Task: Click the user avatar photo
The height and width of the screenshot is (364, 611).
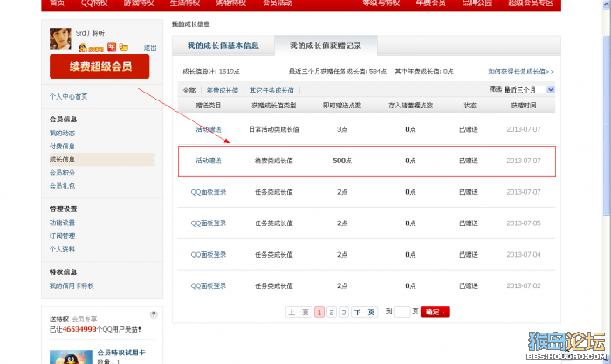Action: pos(60,38)
